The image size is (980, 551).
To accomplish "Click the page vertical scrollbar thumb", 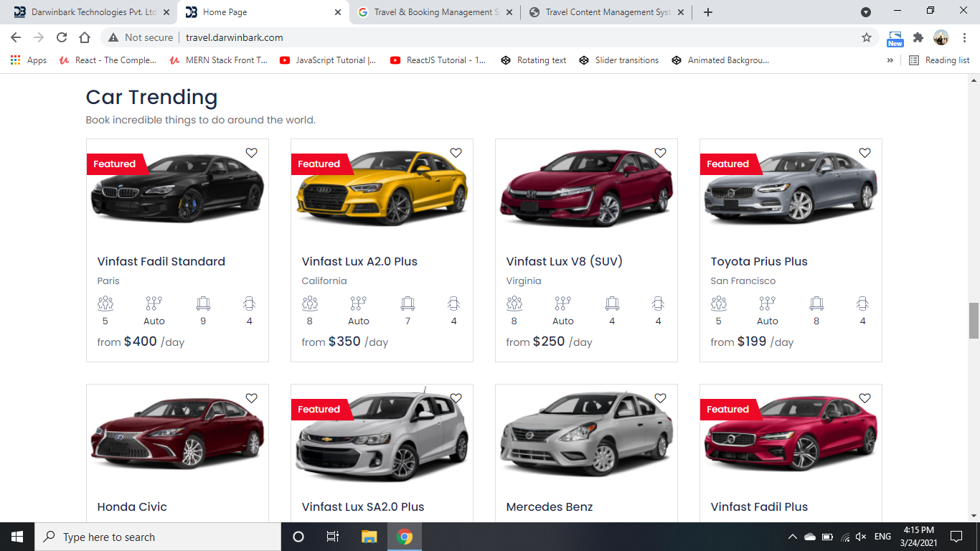I will coord(974,320).
